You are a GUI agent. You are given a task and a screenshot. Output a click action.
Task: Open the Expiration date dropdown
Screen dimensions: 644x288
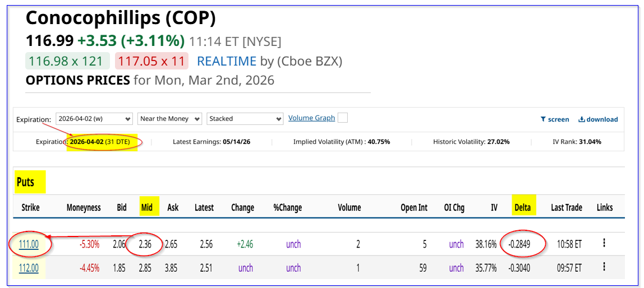tap(94, 119)
